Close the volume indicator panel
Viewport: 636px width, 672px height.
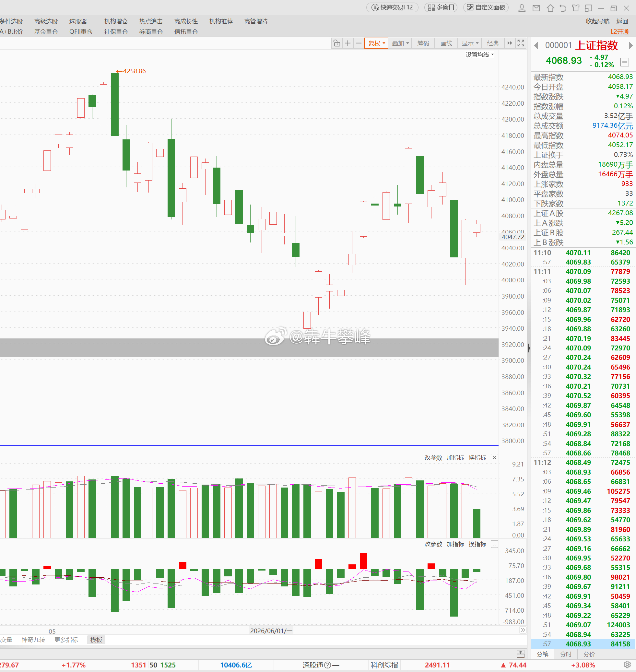pyautogui.click(x=495, y=458)
